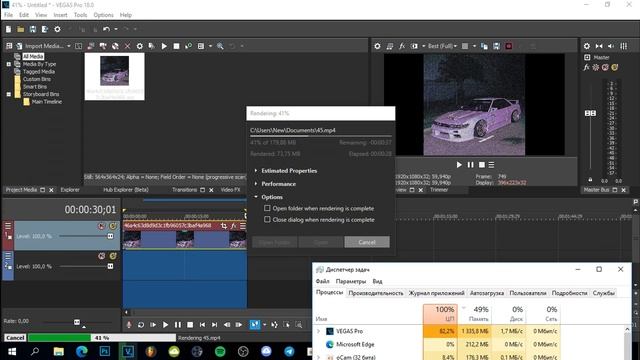
Task: Save snapshot to file in preview toolbar
Action: coord(496,46)
